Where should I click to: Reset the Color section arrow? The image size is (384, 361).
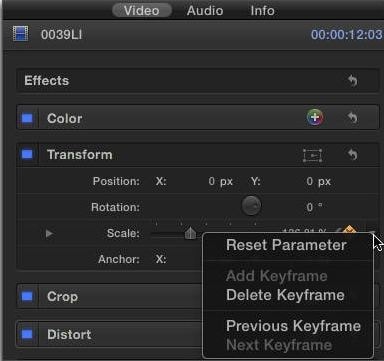pos(353,118)
